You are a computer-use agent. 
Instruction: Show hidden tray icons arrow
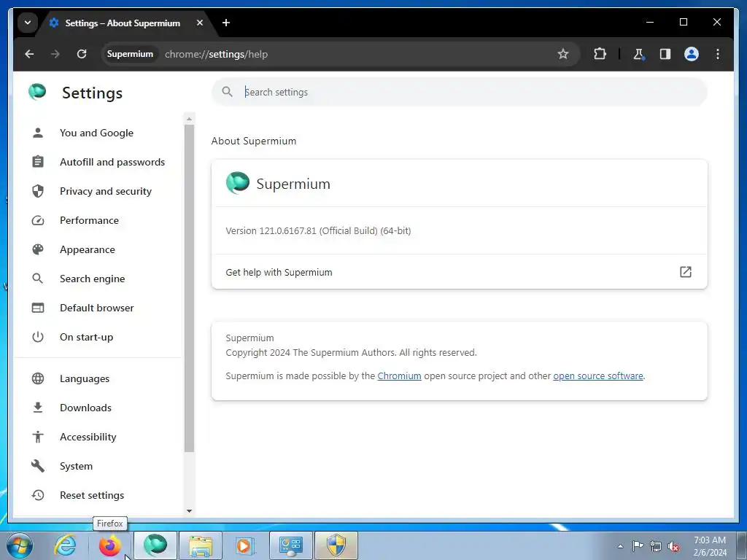tap(620, 546)
